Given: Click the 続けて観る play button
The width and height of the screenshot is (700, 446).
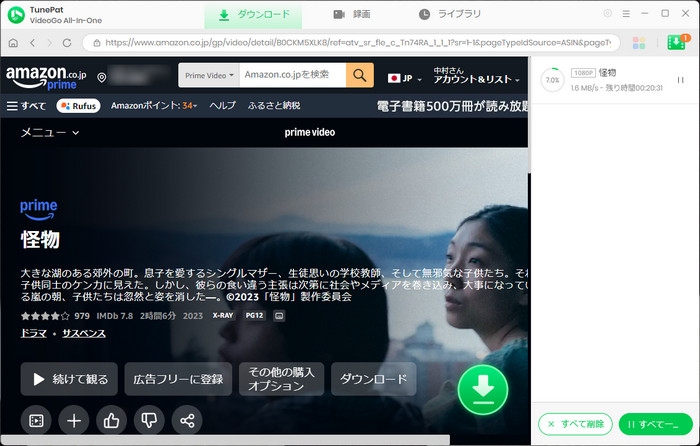Looking at the screenshot, I should click(x=69, y=379).
